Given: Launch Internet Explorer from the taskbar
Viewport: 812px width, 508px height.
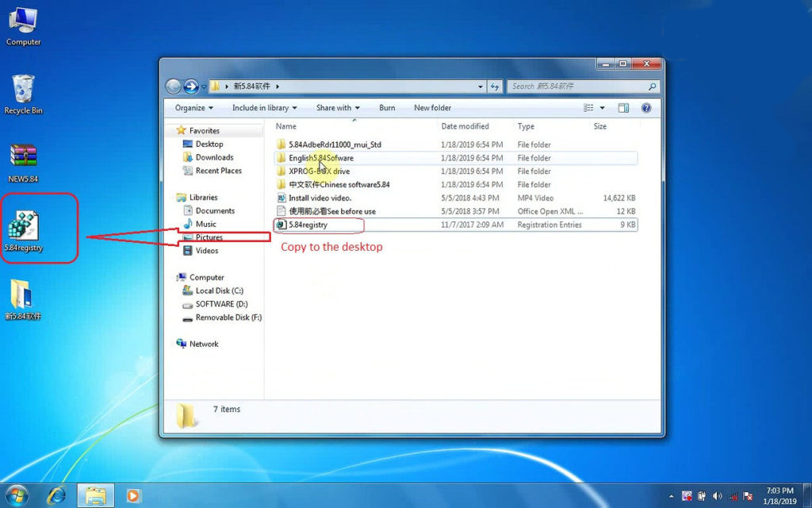Looking at the screenshot, I should (x=56, y=496).
